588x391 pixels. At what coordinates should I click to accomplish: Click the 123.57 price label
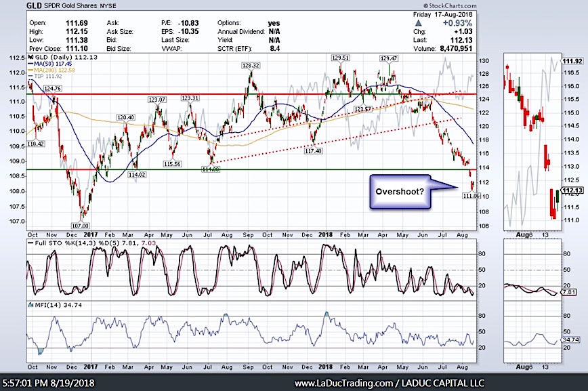tap(362, 109)
